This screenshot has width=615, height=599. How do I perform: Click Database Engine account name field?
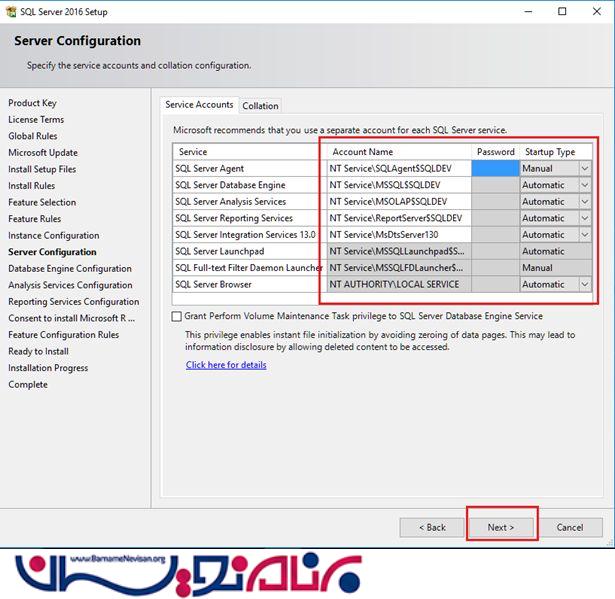(398, 185)
